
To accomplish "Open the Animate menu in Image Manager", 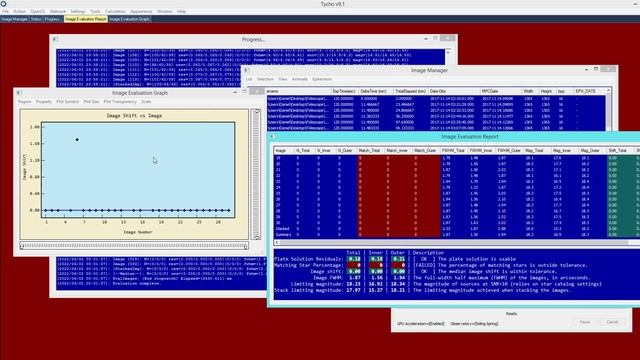I will coord(300,79).
